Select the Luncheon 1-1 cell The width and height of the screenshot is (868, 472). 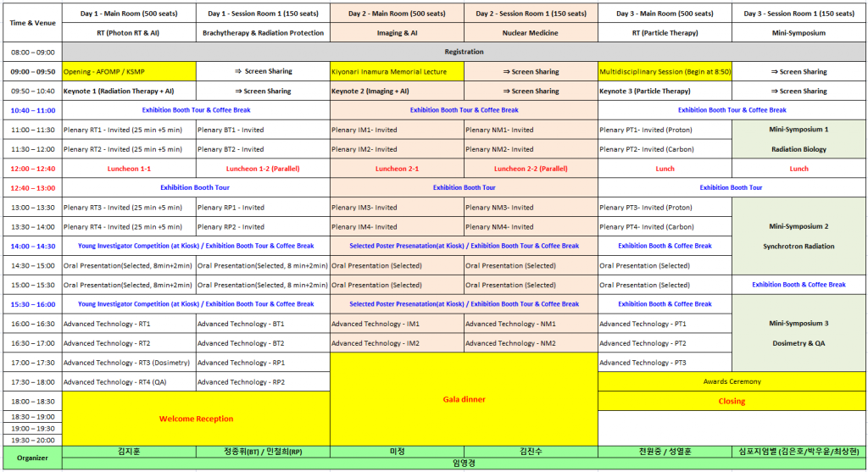[129, 169]
